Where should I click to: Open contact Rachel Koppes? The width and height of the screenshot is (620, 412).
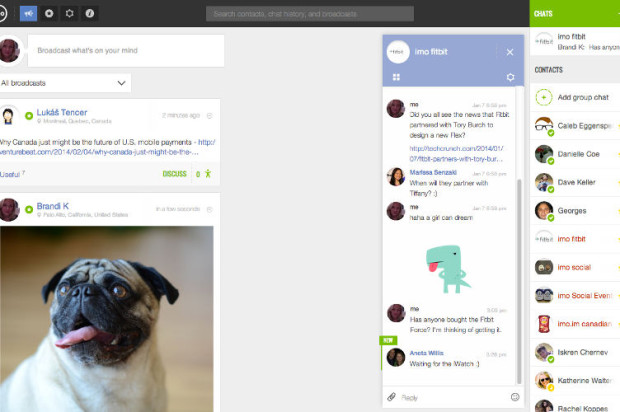pyautogui.click(x=575, y=405)
